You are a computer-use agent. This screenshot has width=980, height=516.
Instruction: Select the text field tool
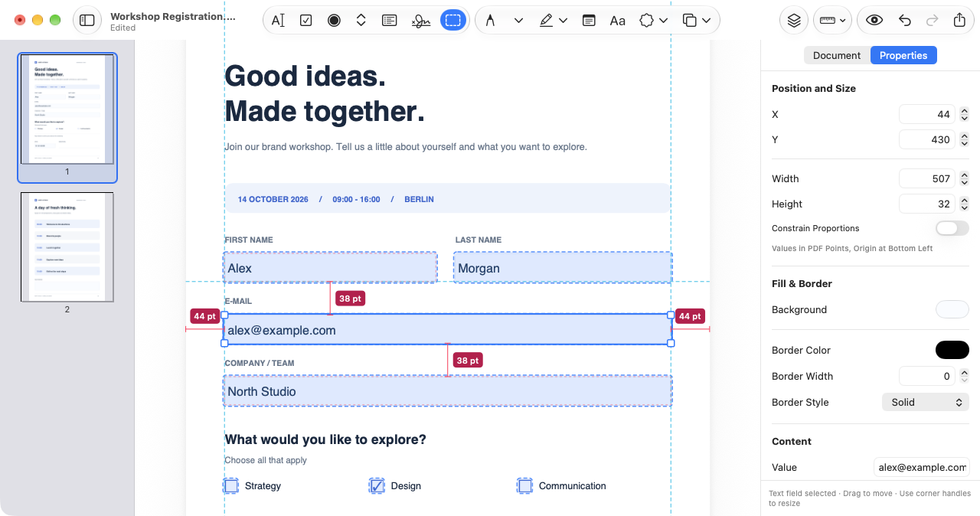coord(278,21)
